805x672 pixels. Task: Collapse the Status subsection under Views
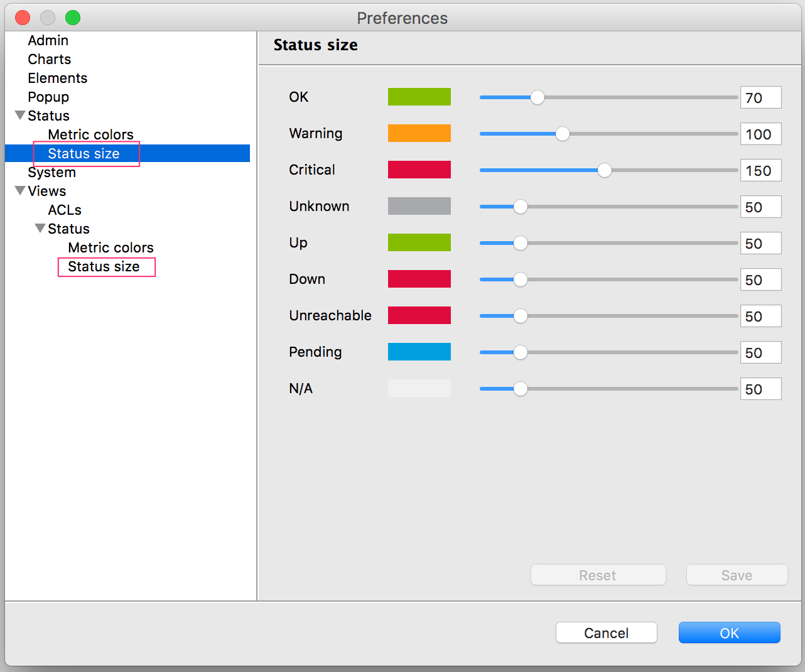40,228
